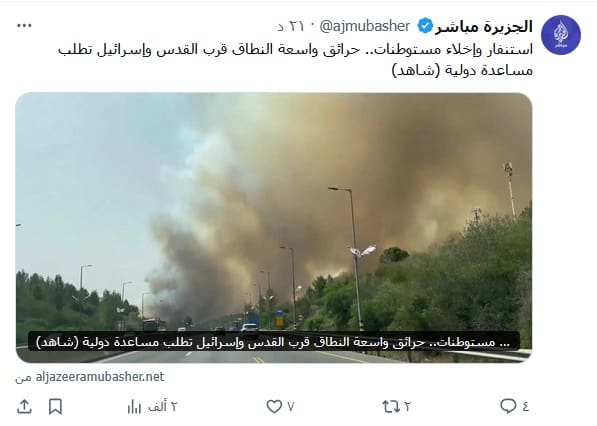Screen dimensions: 597x426
Task: Click the Al Jazeera Mubasher profile avatar
Action: click(561, 35)
